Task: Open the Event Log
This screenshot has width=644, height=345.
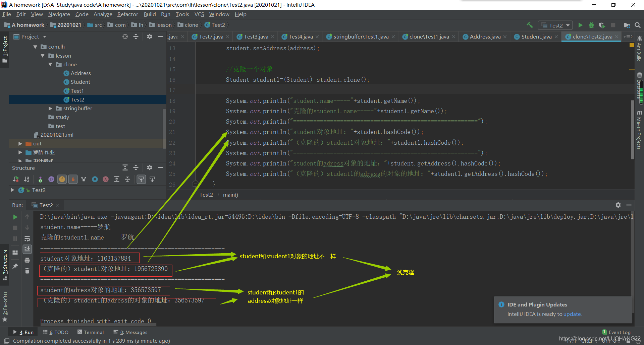Action: [616, 332]
